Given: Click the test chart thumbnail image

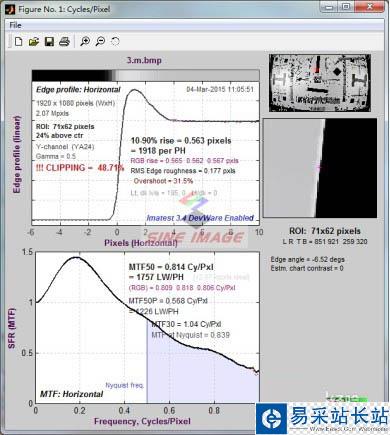Looking at the screenshot, I should point(320,83).
